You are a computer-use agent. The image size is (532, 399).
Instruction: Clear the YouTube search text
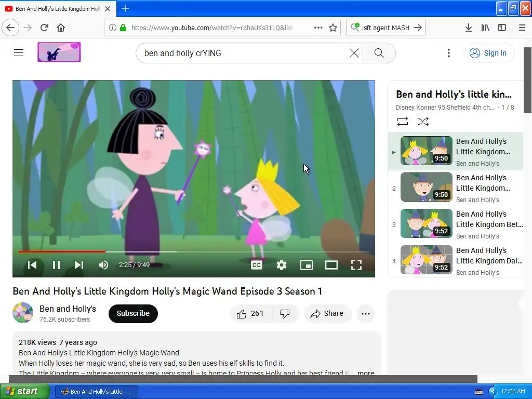coord(354,53)
